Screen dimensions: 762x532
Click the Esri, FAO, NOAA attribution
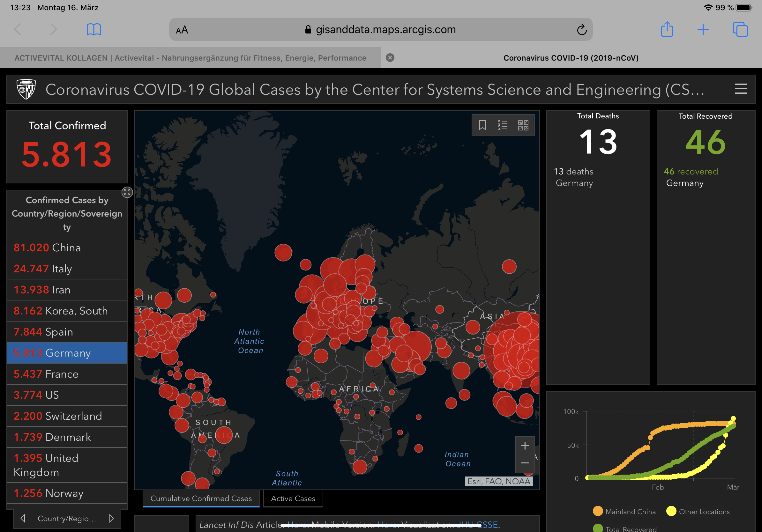coord(498,481)
